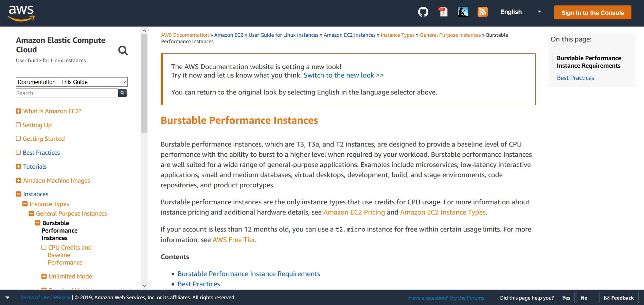Open Privacy footer link
Screen dimensions: 644x305
point(62,298)
